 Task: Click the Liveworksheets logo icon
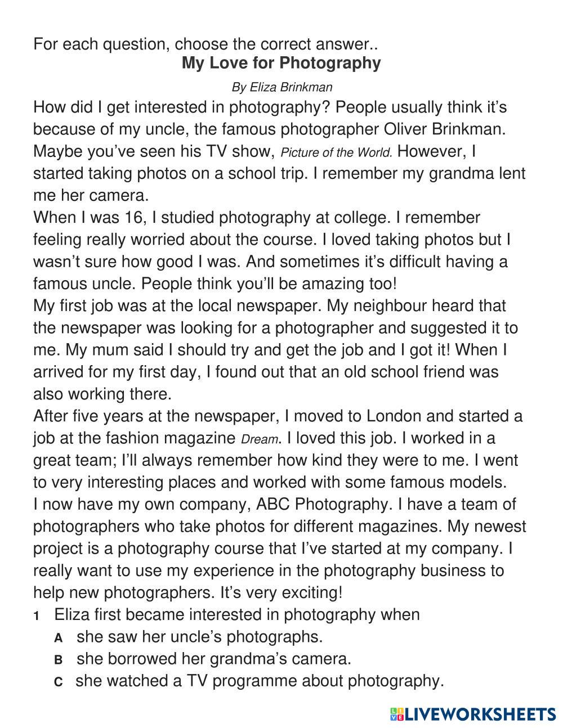coord(397,714)
